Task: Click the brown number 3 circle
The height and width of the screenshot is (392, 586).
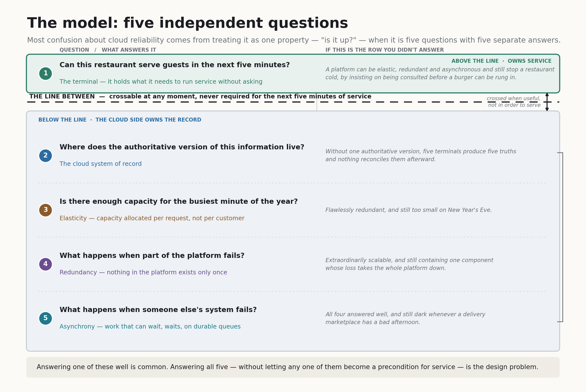Action: 46,210
